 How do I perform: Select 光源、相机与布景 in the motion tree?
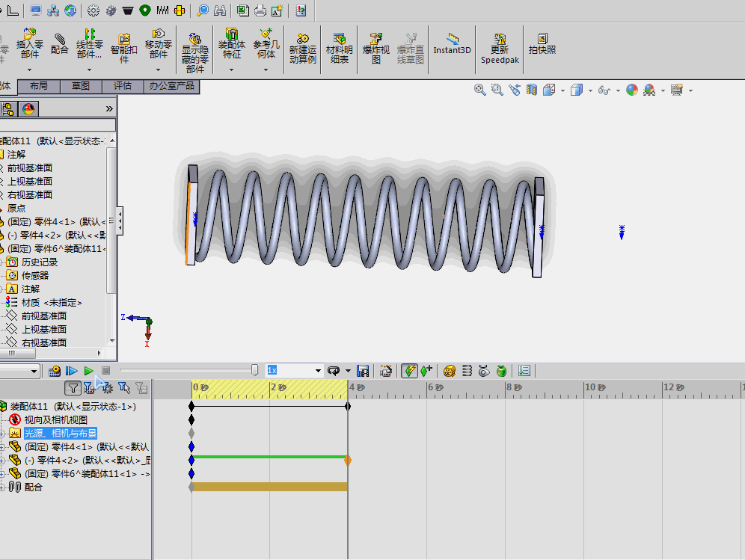tap(61, 433)
